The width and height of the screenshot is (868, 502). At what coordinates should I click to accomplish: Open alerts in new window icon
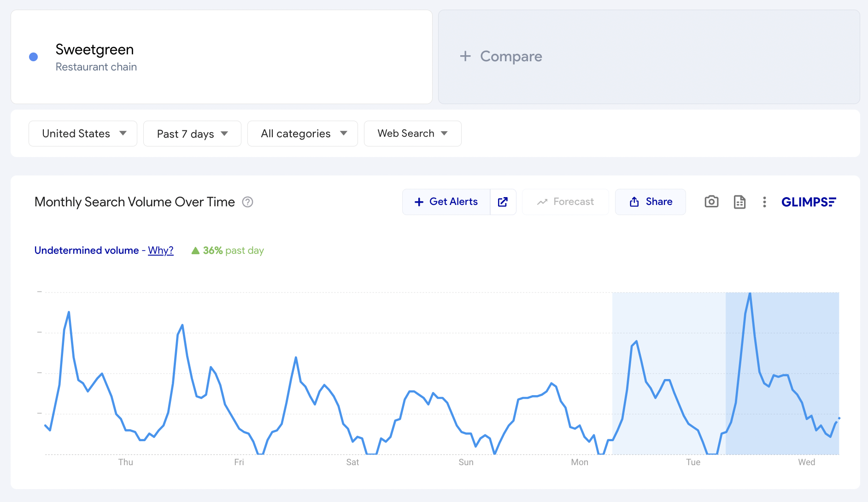[x=503, y=202]
